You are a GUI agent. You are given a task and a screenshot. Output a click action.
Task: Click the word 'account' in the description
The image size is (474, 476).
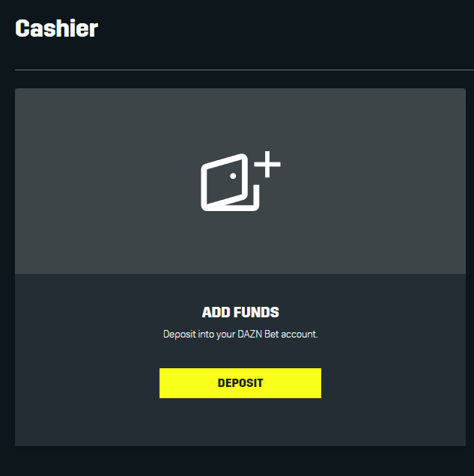click(299, 335)
